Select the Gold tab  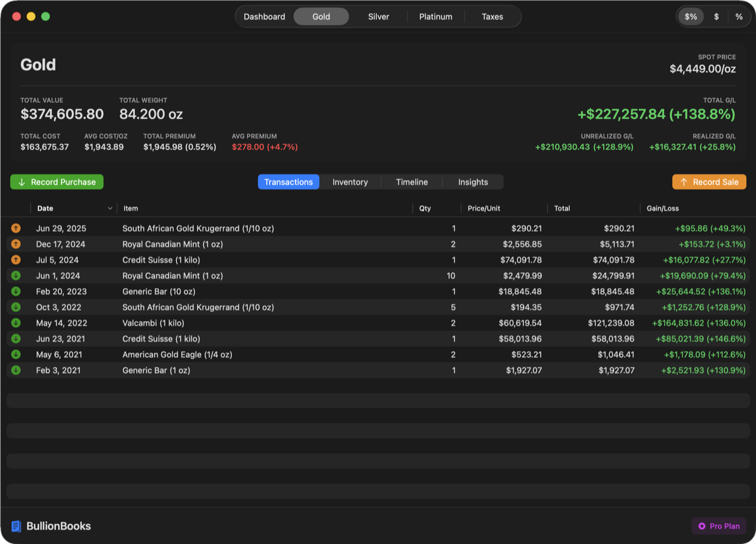pos(321,17)
